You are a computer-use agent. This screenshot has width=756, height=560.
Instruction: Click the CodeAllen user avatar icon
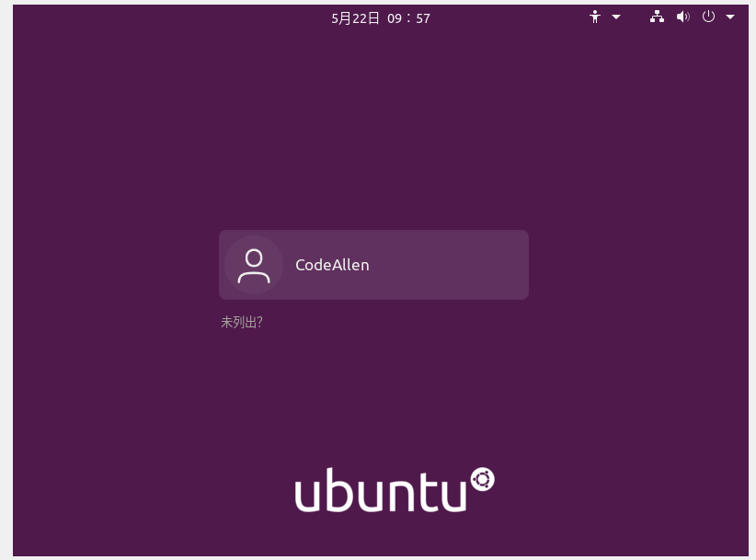click(x=254, y=265)
